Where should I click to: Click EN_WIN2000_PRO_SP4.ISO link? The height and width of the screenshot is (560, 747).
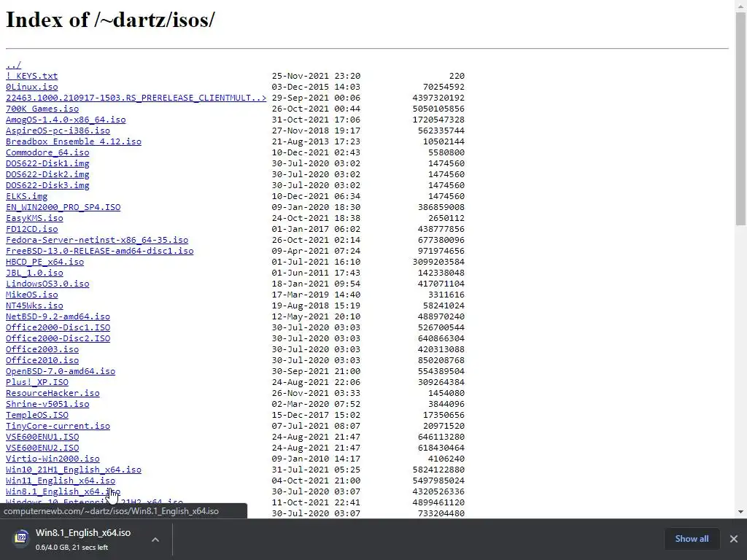pyautogui.click(x=63, y=207)
